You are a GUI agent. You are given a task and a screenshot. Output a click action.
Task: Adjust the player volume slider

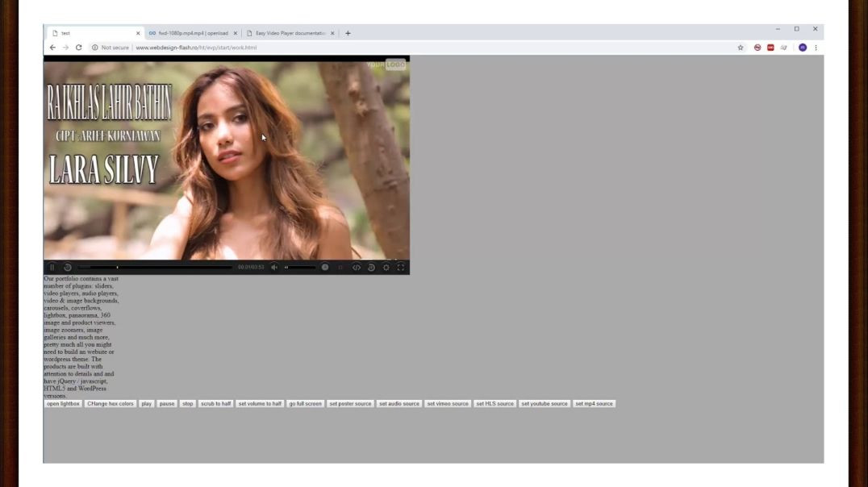(x=300, y=268)
